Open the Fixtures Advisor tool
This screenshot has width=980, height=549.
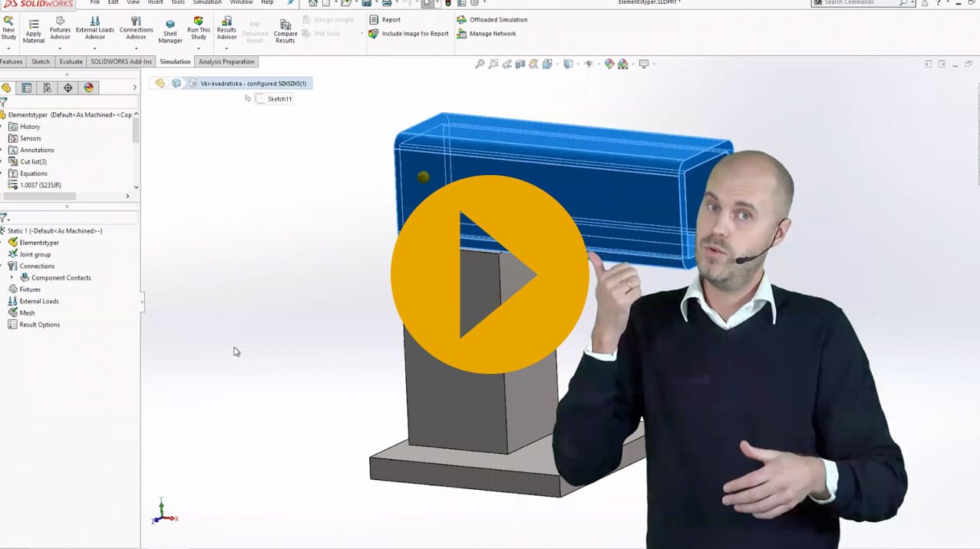coord(60,29)
